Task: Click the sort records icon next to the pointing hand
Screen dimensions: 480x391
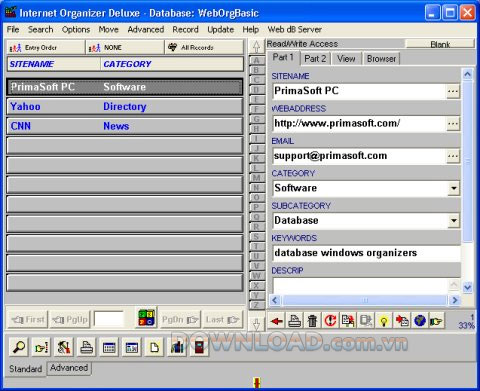Action: point(64,347)
